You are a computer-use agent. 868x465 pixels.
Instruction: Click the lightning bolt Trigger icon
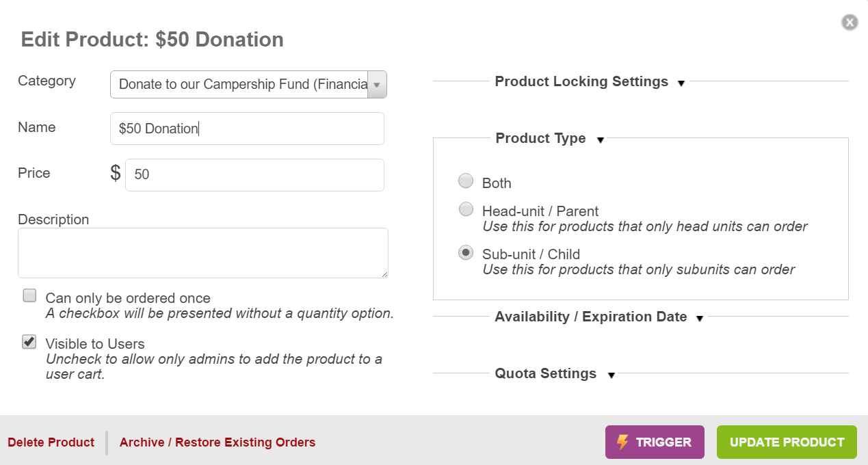[x=622, y=442]
